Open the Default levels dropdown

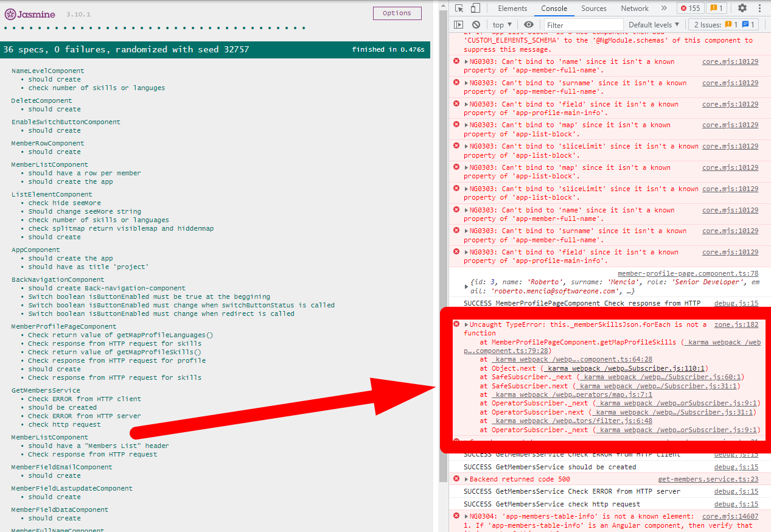click(654, 25)
